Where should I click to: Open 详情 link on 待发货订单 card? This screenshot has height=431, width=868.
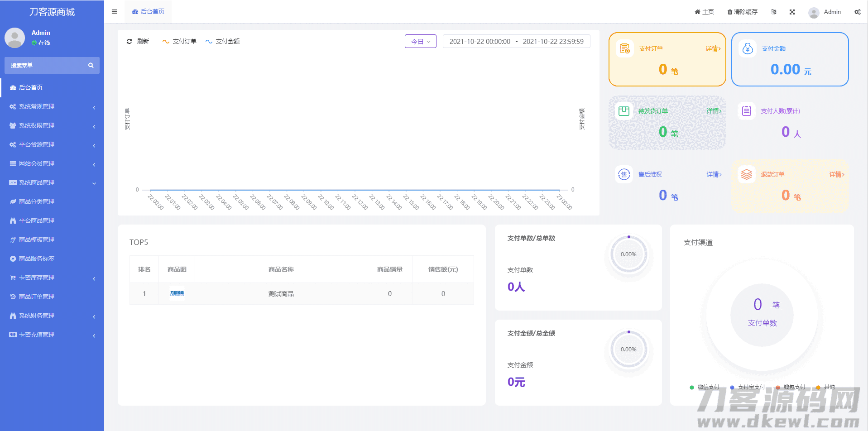(x=714, y=111)
